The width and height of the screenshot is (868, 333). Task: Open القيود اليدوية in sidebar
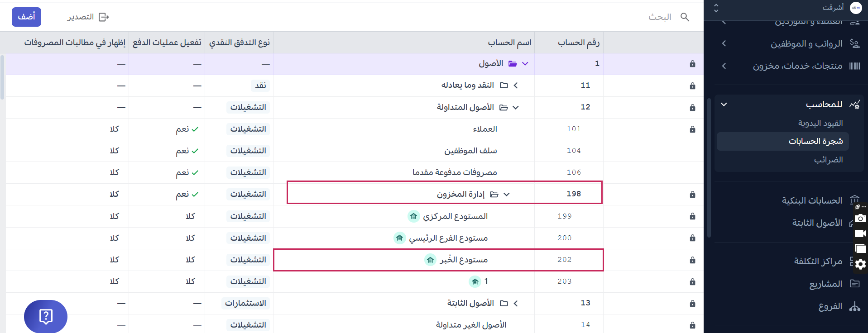pos(820,123)
